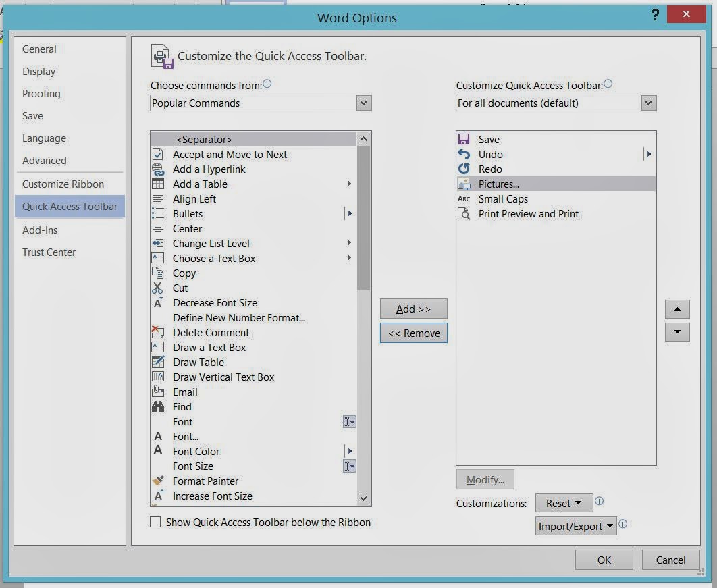This screenshot has height=588, width=717.
Task: Expand the Change List Level arrow
Action: [349, 243]
